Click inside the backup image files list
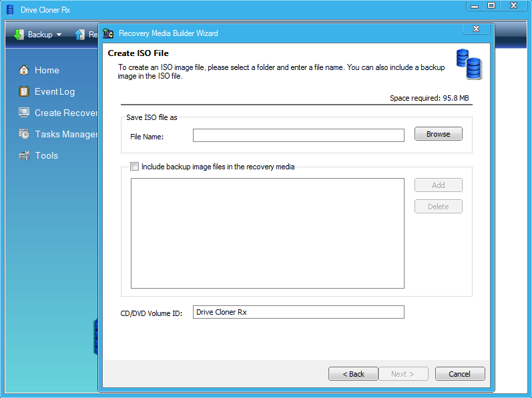The image size is (532, 398). 267,233
